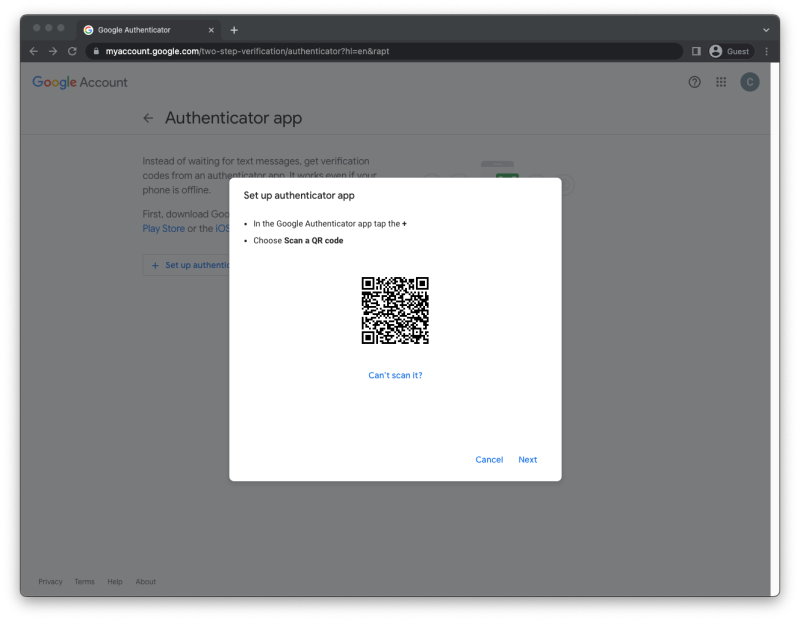Reload the current page
Image resolution: width=800 pixels, height=621 pixels.
(x=72, y=51)
